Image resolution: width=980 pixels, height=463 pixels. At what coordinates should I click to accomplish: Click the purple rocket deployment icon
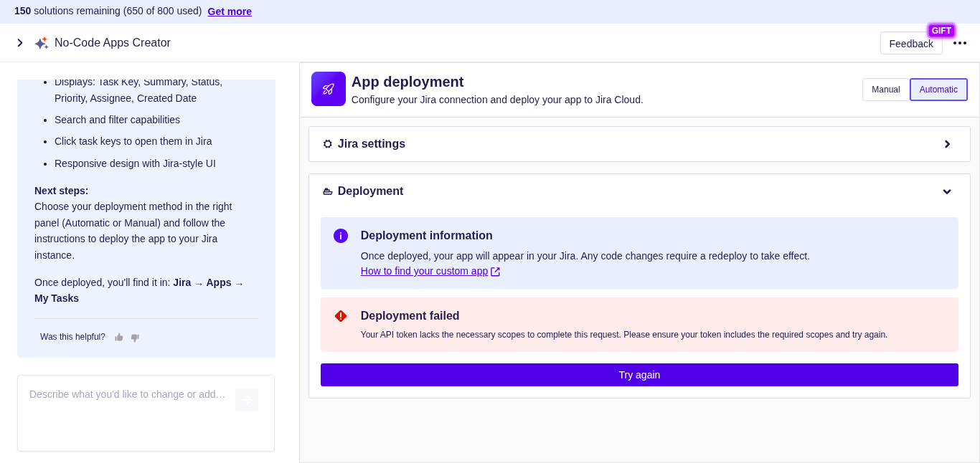click(329, 89)
